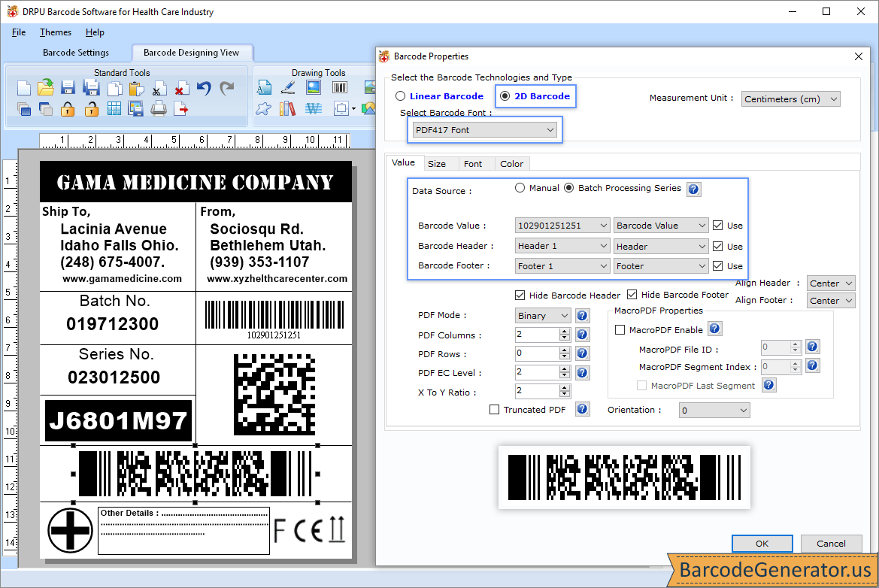Increase PDF Columns with the up stepper
The height and width of the screenshot is (588, 879).
(562, 331)
